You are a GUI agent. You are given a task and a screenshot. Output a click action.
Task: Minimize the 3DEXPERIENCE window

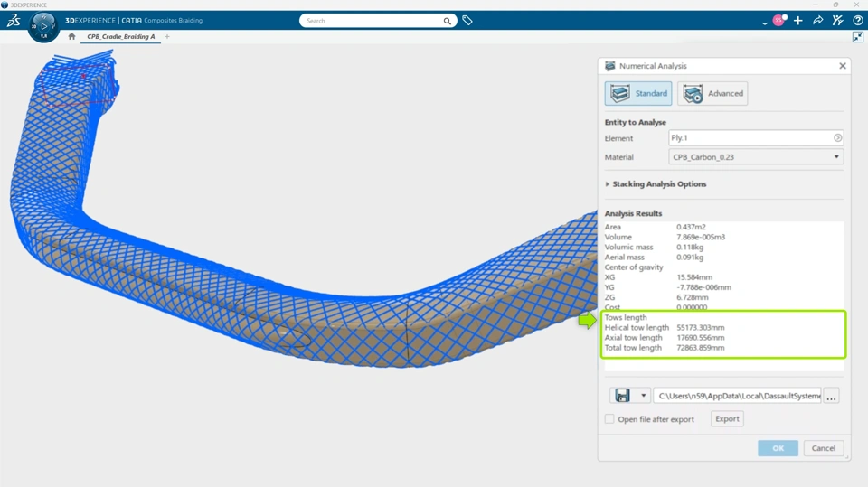[x=816, y=5]
